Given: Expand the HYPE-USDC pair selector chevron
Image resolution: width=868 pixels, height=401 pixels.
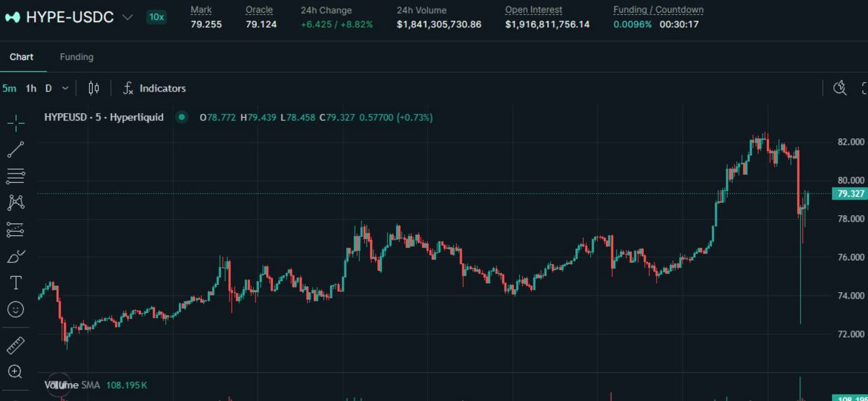Looking at the screenshot, I should [x=127, y=18].
